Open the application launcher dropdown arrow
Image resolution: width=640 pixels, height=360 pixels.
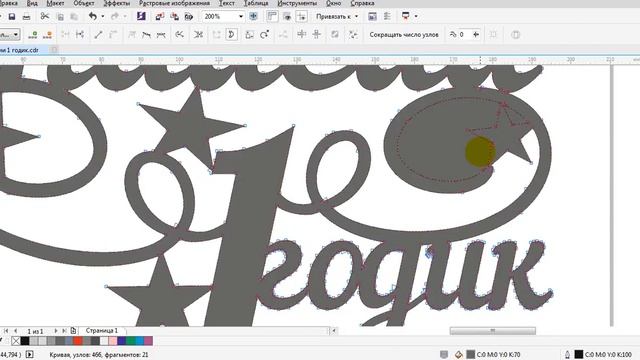coord(416,16)
